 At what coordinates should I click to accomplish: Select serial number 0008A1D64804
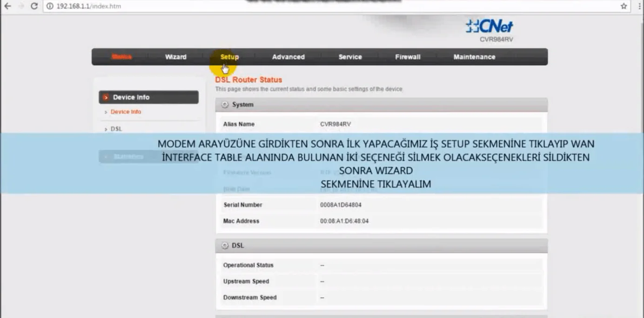click(341, 205)
